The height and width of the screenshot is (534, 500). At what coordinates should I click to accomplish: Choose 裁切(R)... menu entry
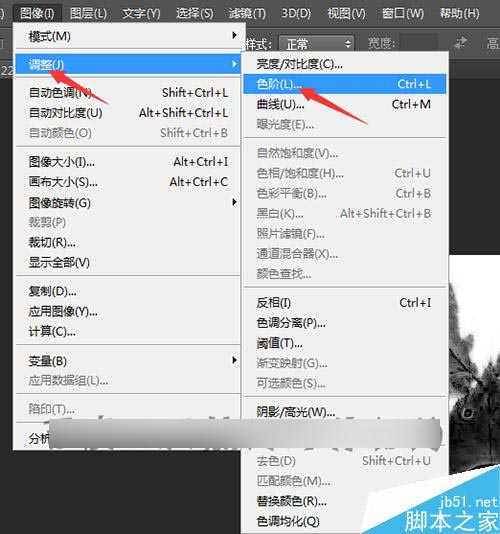pyautogui.click(x=128, y=242)
